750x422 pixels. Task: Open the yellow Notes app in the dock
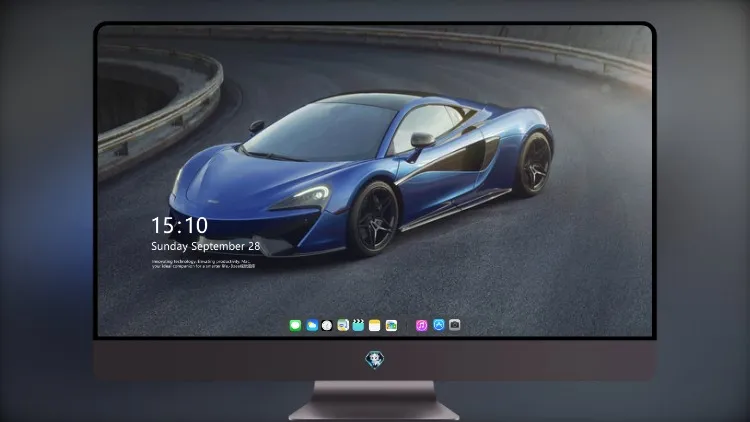(x=375, y=326)
